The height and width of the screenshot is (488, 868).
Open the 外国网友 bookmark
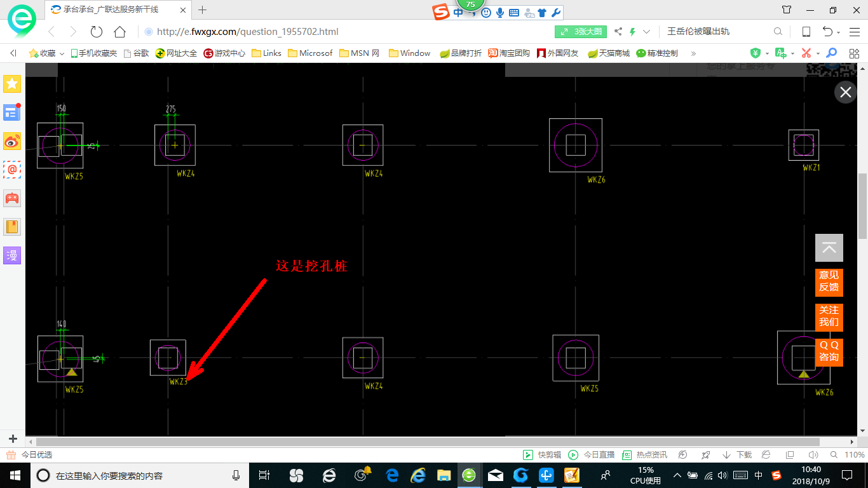558,53
